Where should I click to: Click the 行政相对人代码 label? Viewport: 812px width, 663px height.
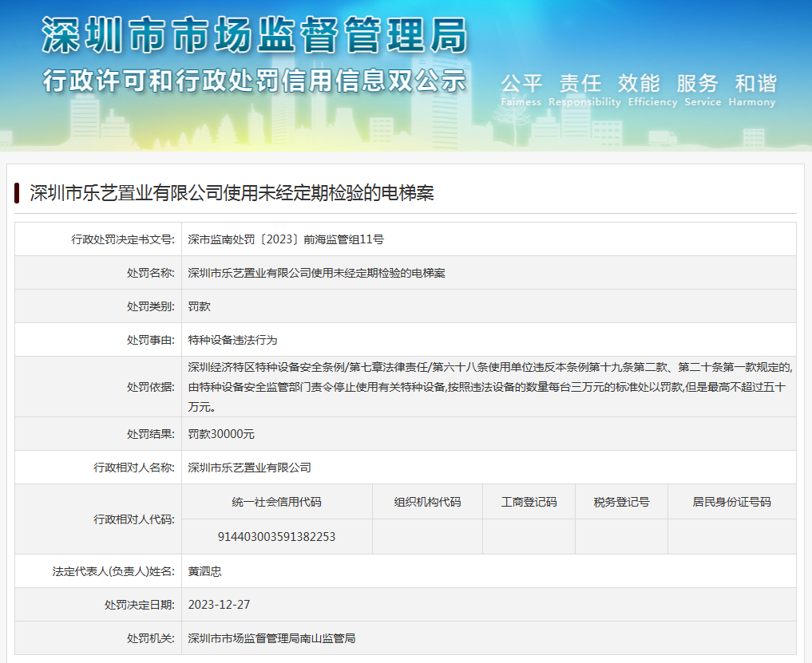(134, 519)
